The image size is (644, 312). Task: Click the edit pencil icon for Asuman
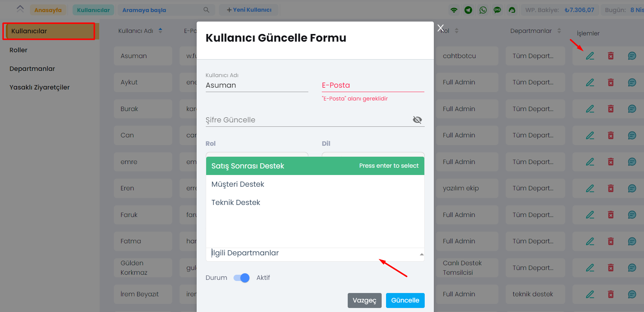point(590,56)
